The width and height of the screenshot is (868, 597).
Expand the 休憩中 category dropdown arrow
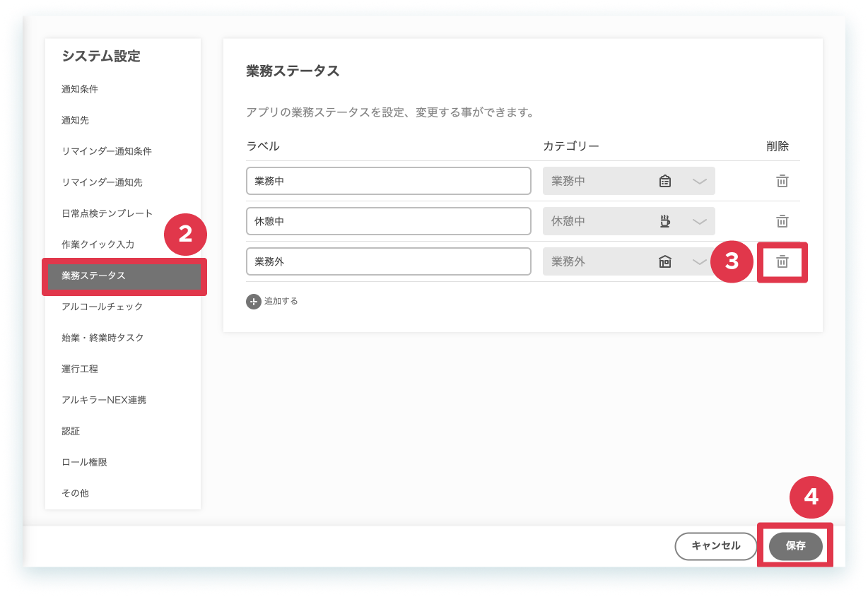pos(699,222)
